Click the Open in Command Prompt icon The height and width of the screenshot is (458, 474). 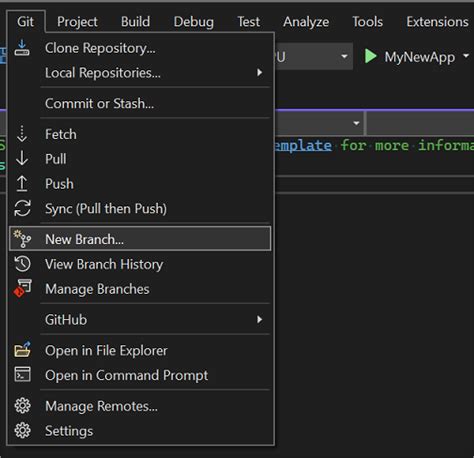(22, 375)
